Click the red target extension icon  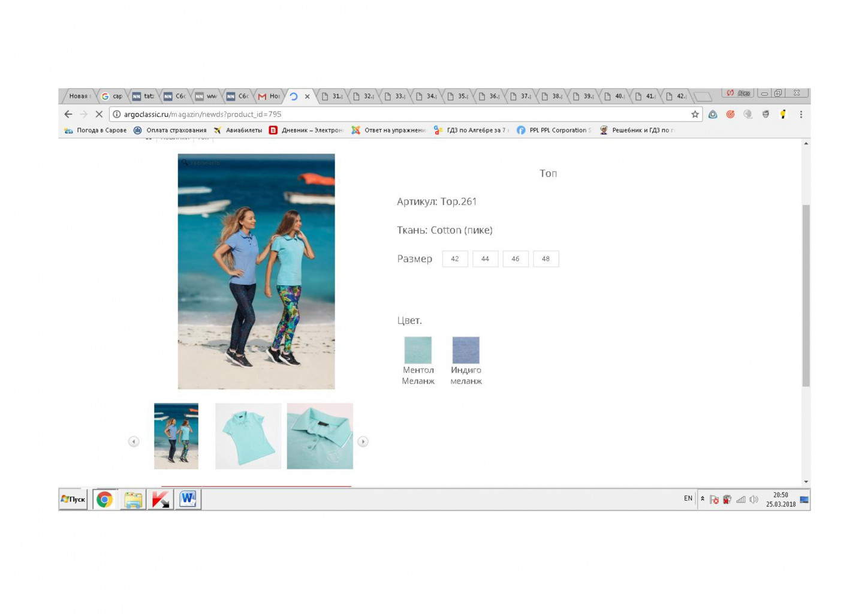[730, 114]
